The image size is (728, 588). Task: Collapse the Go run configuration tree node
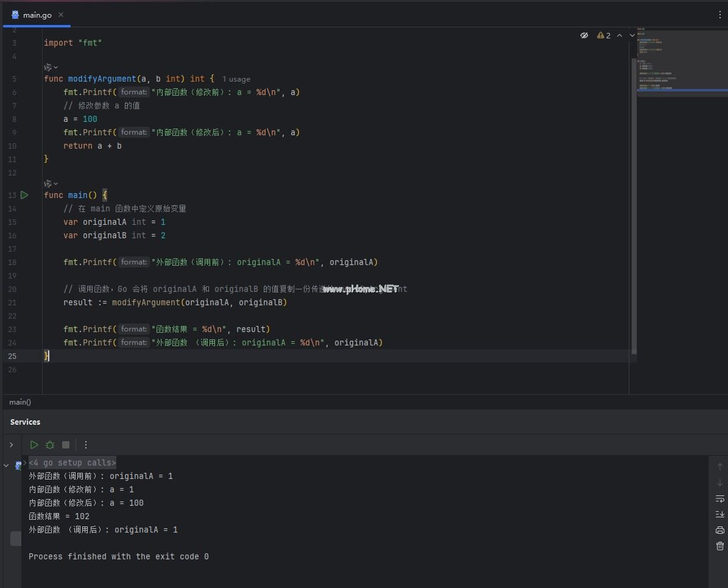click(x=7, y=466)
